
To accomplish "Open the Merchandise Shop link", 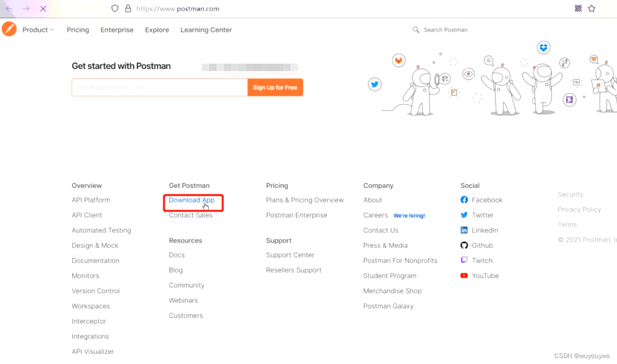I will (x=393, y=291).
